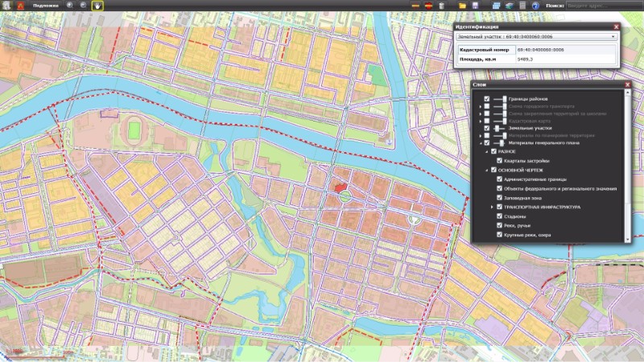Click the purple save disk icon
This screenshot has width=644, height=362.
(476, 6)
